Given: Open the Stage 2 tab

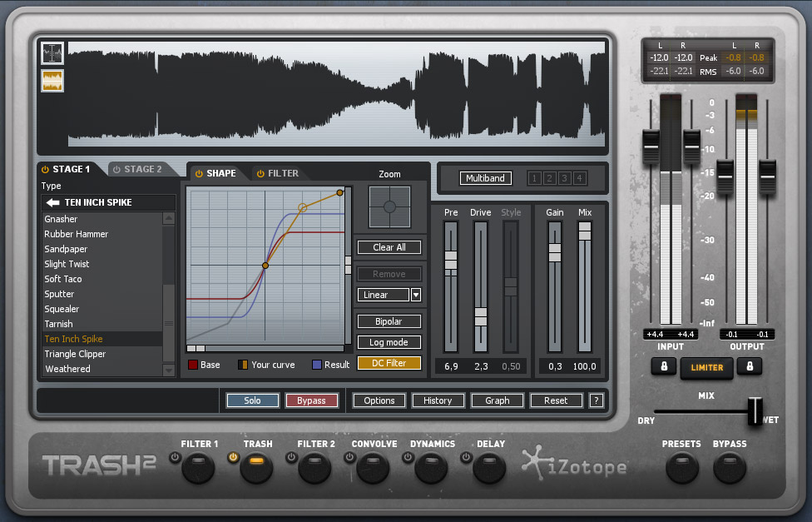Looking at the screenshot, I should (143, 168).
